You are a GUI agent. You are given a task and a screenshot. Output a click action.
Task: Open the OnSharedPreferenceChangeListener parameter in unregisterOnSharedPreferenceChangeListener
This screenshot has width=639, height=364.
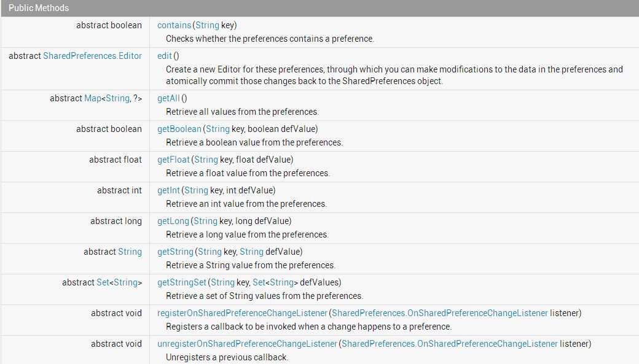[x=450, y=344]
